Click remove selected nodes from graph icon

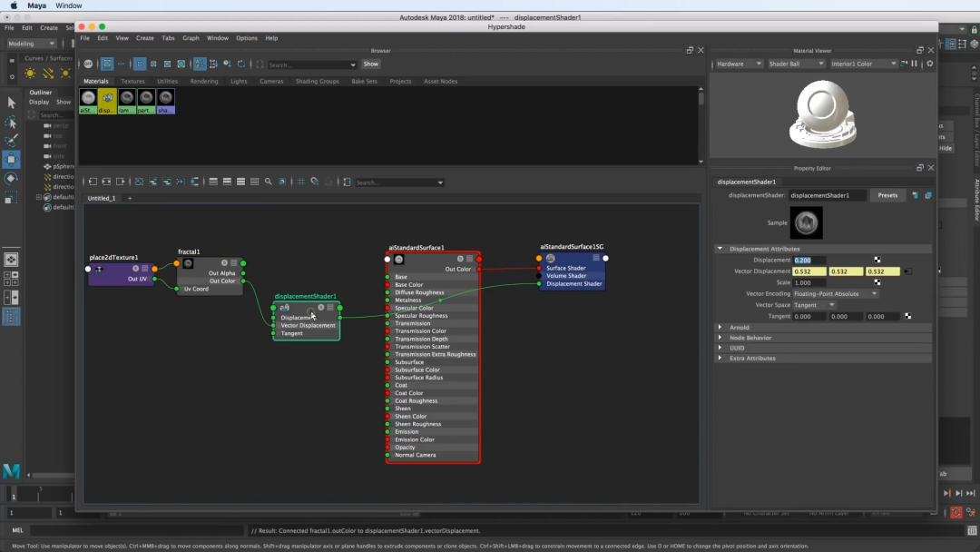tap(167, 182)
